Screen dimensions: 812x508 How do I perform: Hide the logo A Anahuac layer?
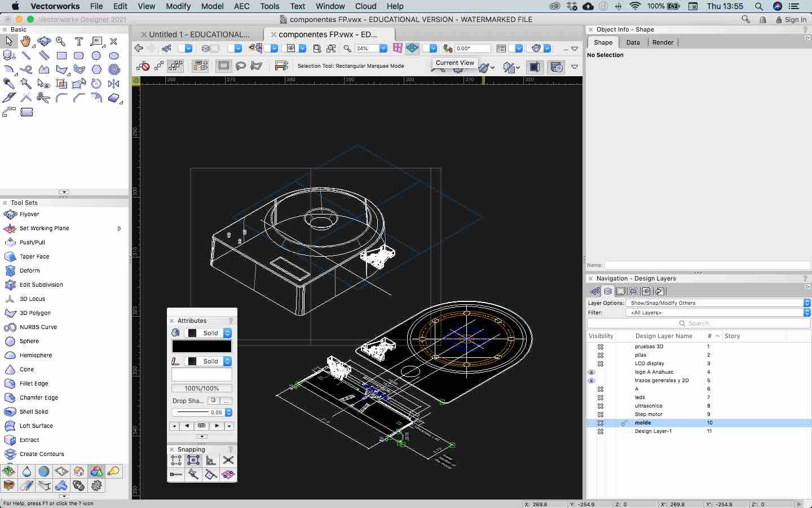(x=592, y=372)
